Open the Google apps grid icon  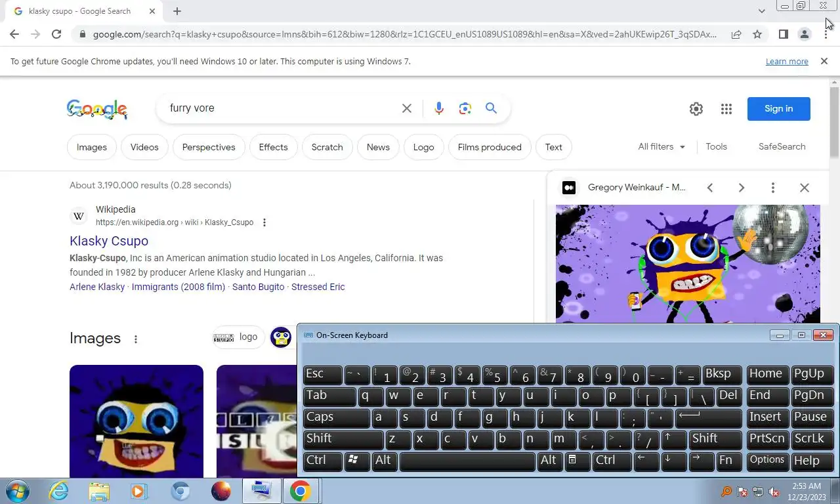click(x=726, y=109)
